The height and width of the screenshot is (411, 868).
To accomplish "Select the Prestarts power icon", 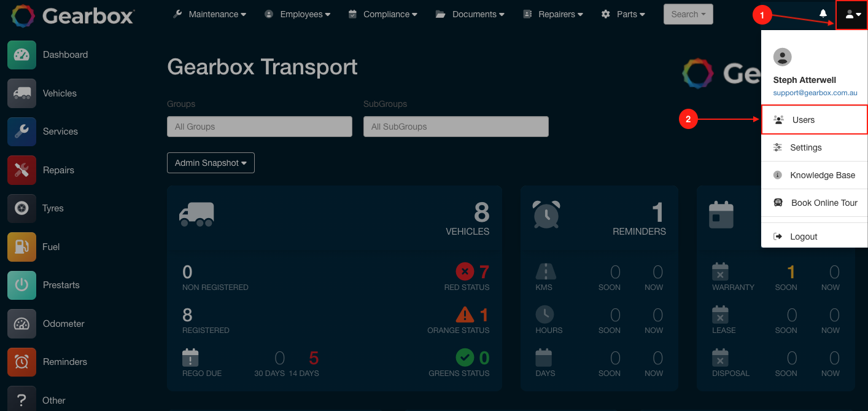I will 21,285.
